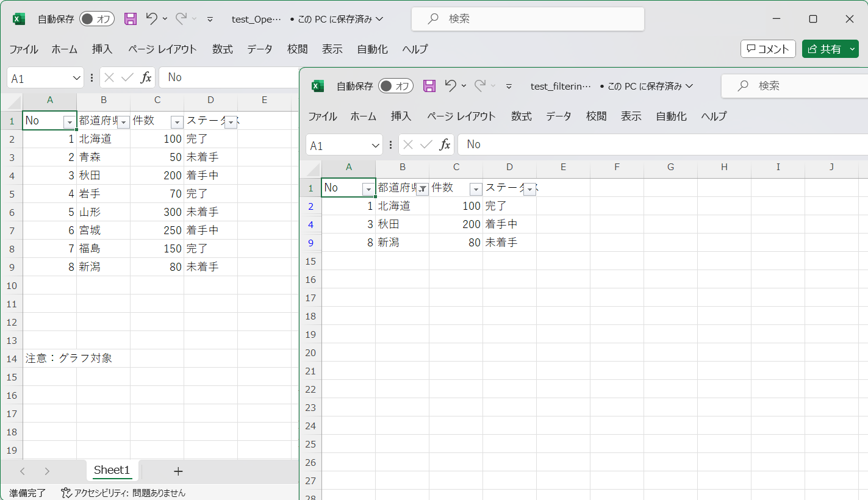Open the 挿入 tab in the back window
The width and height of the screenshot is (868, 500).
click(x=102, y=49)
